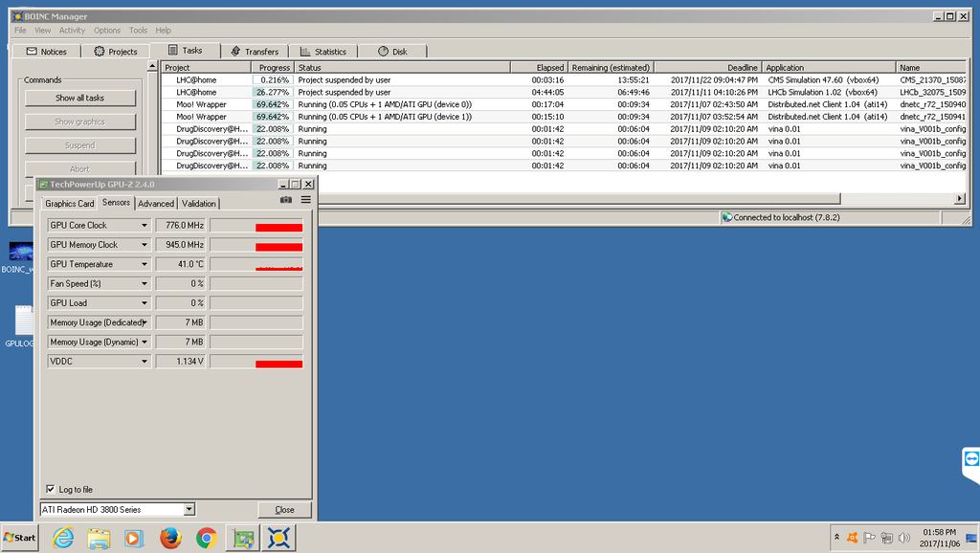Open the BOINC Tools menu
This screenshot has width=980, height=553.
point(138,30)
